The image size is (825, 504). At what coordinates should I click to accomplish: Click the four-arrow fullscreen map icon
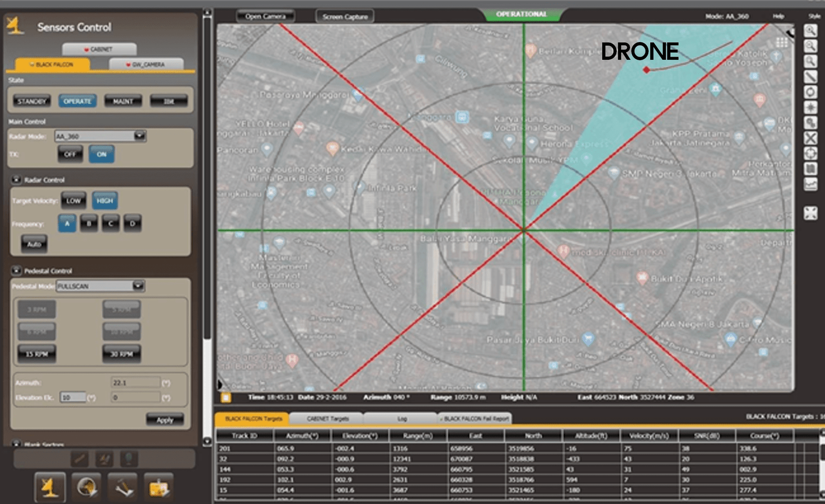(x=811, y=213)
